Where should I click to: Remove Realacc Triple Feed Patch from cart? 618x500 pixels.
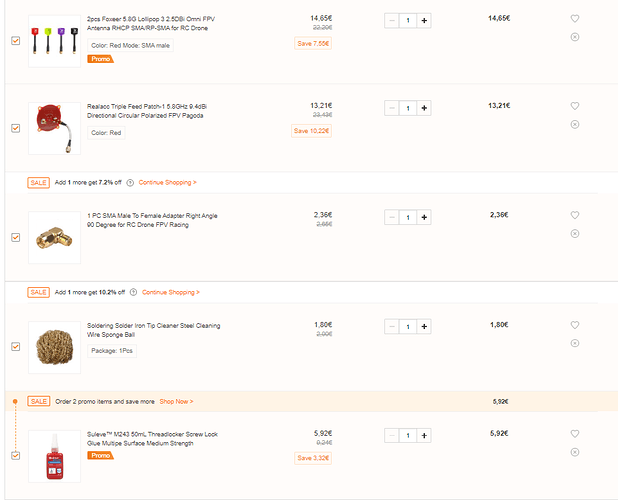tap(575, 125)
